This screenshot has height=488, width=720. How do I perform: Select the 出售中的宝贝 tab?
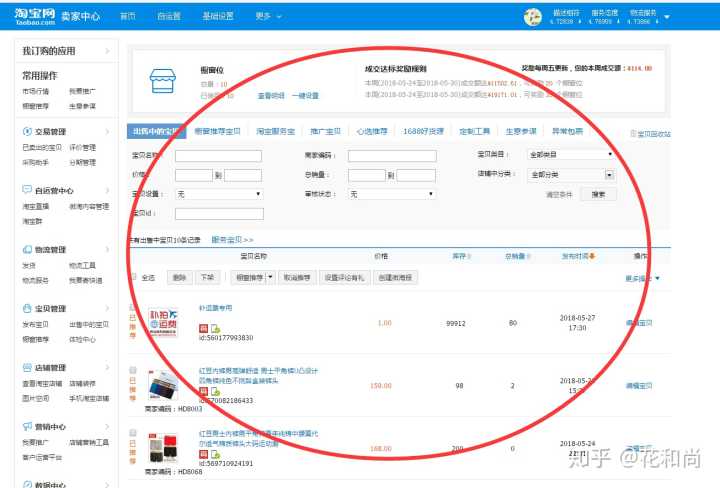coord(156,131)
